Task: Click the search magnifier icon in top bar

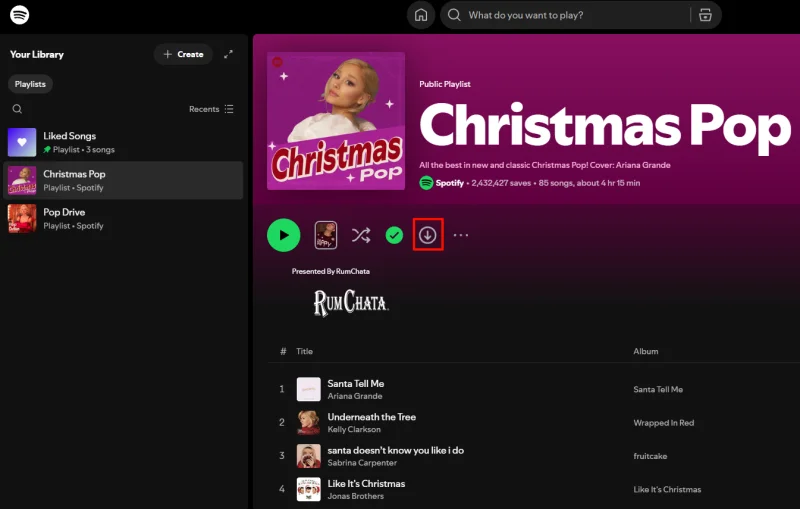Action: pyautogui.click(x=454, y=15)
